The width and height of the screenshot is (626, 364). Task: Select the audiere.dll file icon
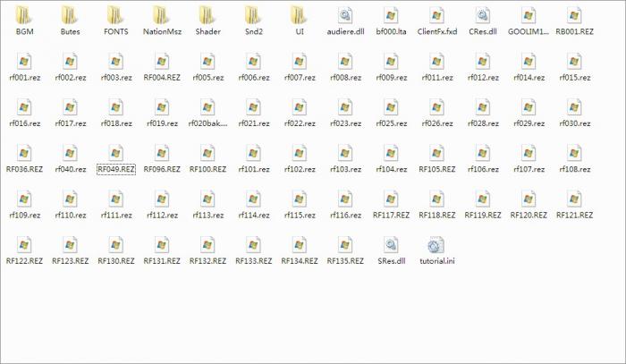tap(345, 16)
